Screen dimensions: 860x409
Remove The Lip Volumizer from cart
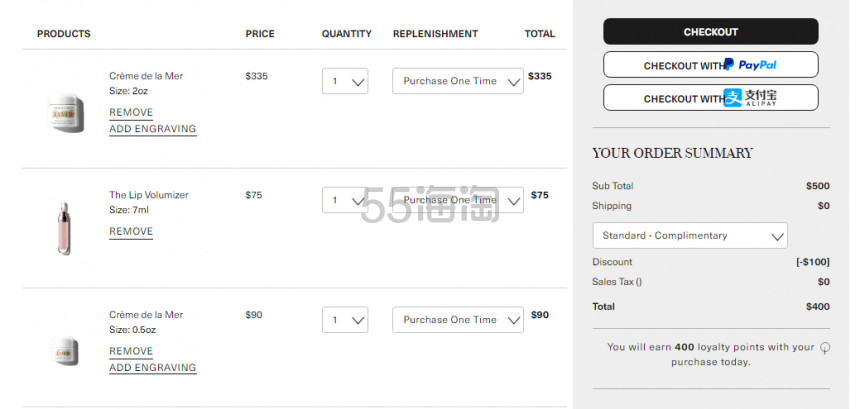tap(131, 232)
